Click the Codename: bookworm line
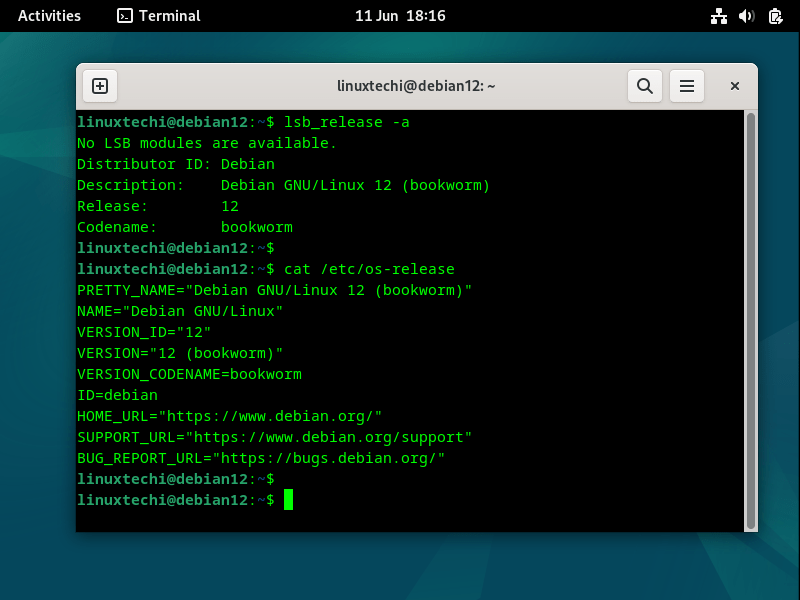 pyautogui.click(x=185, y=227)
